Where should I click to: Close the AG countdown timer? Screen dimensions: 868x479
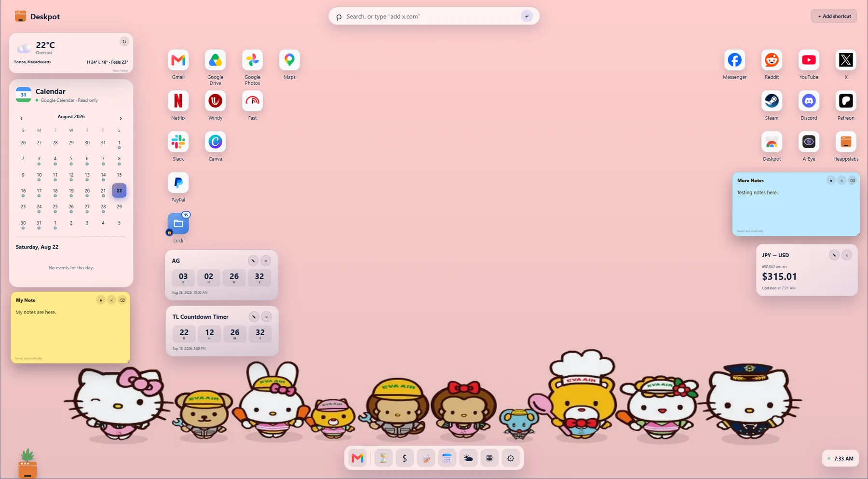coord(266,260)
